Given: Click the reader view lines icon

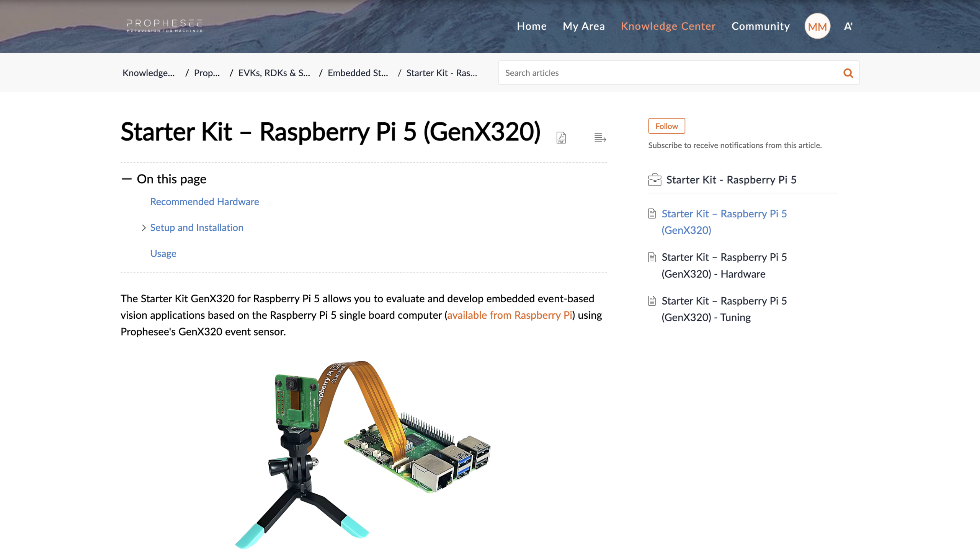Looking at the screenshot, I should point(600,138).
